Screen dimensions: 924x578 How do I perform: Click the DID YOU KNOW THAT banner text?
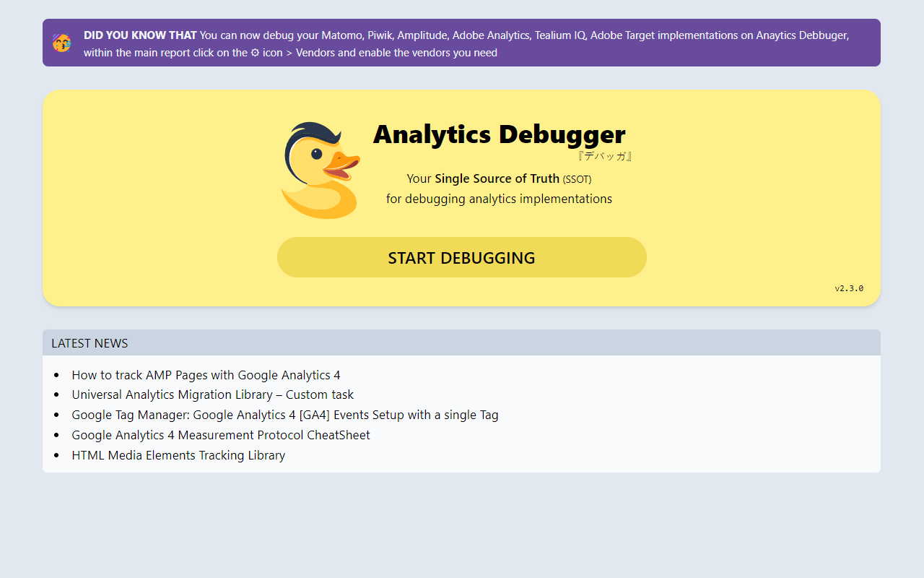[140, 35]
